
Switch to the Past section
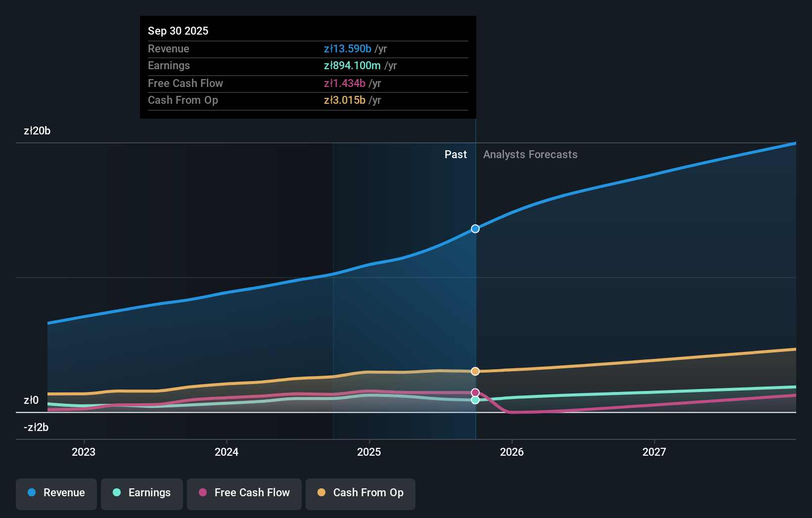coord(455,154)
